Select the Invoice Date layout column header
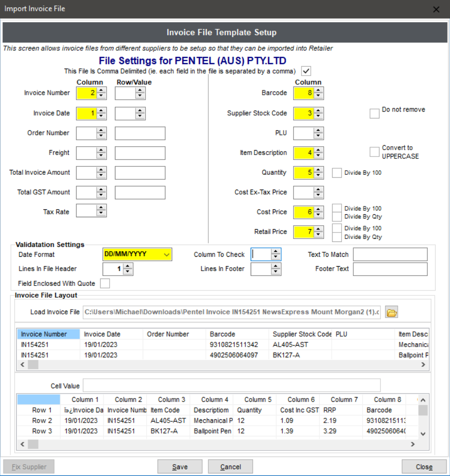 112,334
